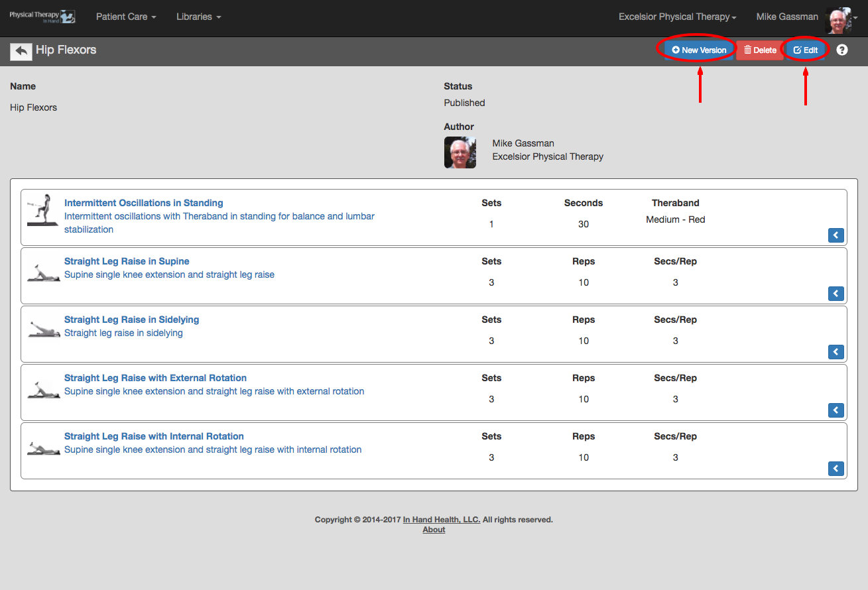Click the New Version button
868x590 pixels.
pyautogui.click(x=699, y=50)
